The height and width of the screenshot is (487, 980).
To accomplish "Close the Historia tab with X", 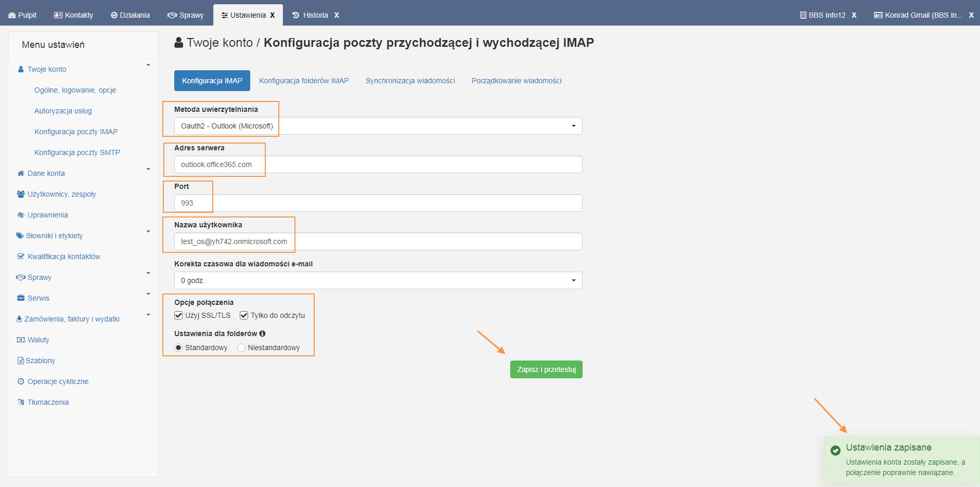I will click(337, 16).
